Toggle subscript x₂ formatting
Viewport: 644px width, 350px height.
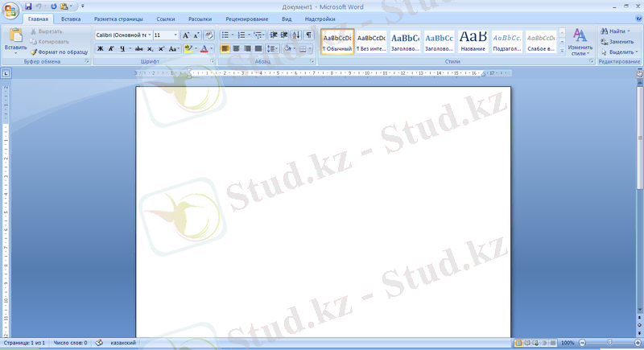coord(150,48)
